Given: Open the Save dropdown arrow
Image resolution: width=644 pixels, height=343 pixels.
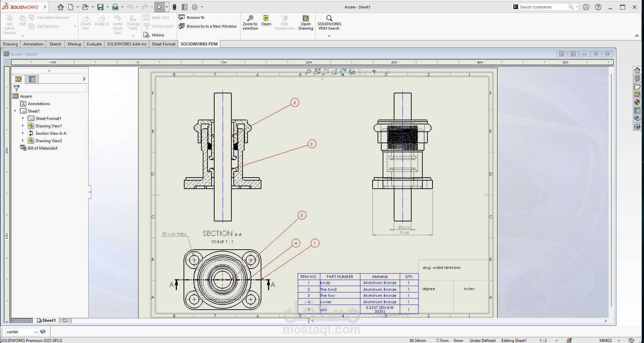Looking at the screenshot, I should tap(107, 7).
